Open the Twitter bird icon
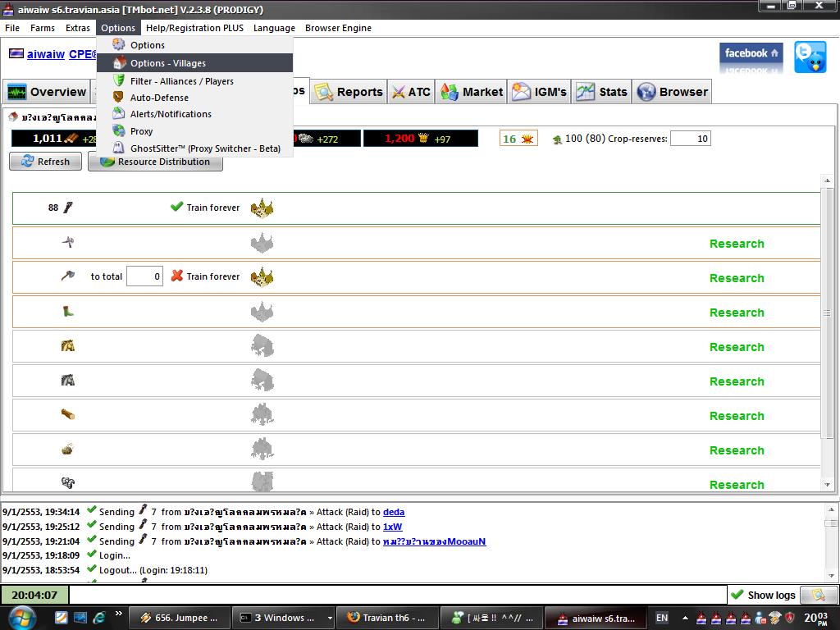Viewport: 840px width, 630px height. tap(810, 57)
